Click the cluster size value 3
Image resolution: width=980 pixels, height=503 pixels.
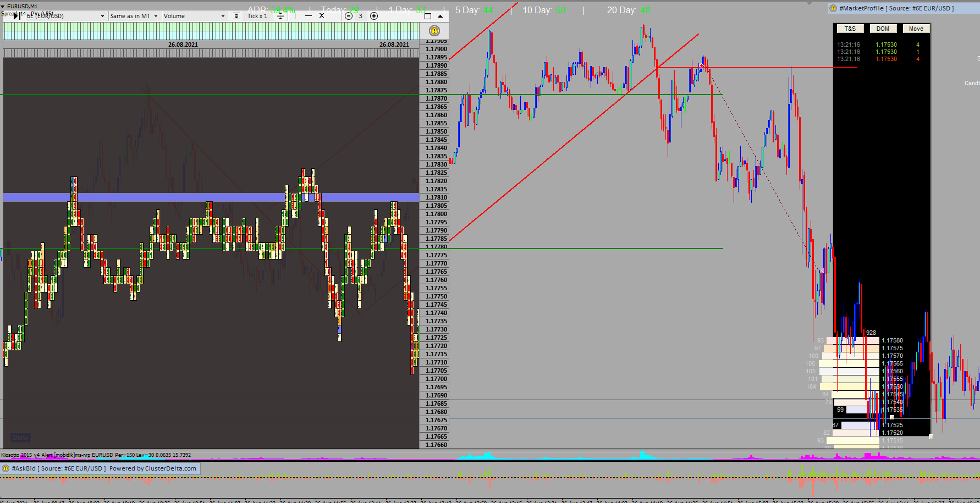(x=361, y=16)
